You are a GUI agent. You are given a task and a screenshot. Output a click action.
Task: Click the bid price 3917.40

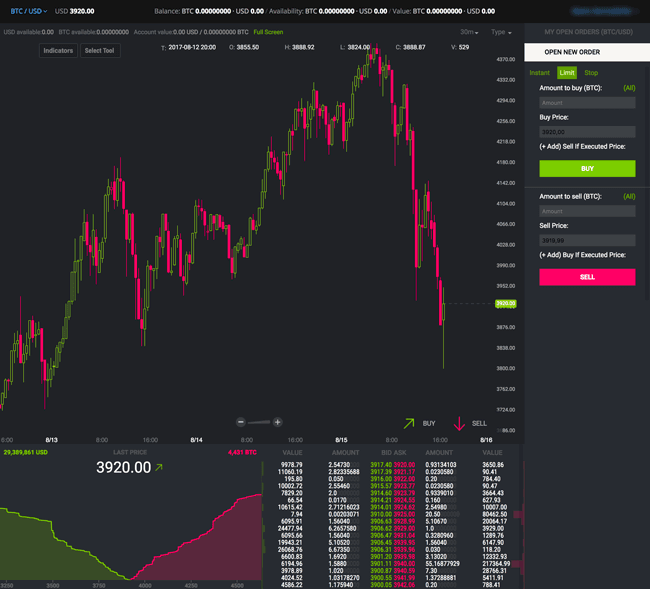click(381, 465)
